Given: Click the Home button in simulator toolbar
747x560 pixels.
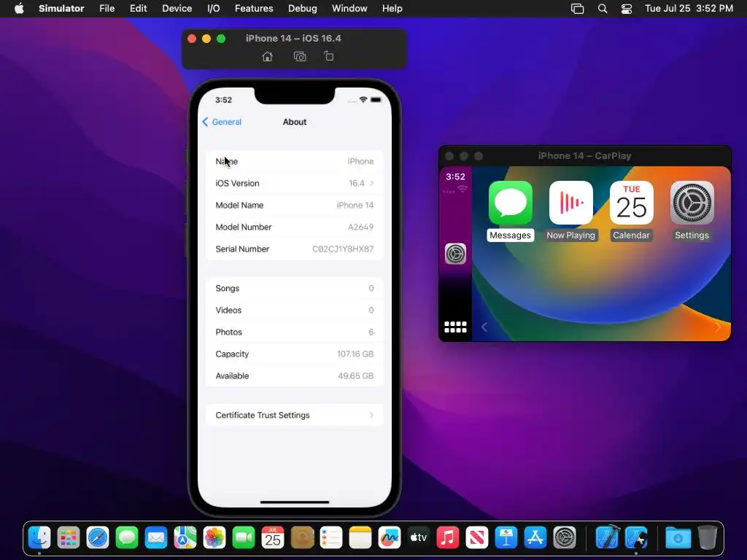Looking at the screenshot, I should (x=267, y=57).
